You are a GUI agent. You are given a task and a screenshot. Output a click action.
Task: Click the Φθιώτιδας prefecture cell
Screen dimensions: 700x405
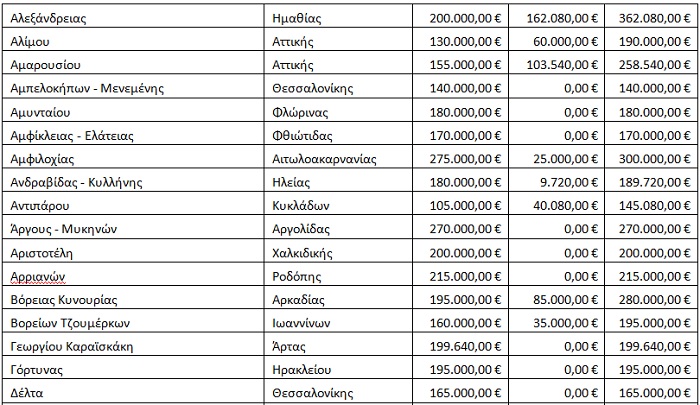click(x=338, y=135)
